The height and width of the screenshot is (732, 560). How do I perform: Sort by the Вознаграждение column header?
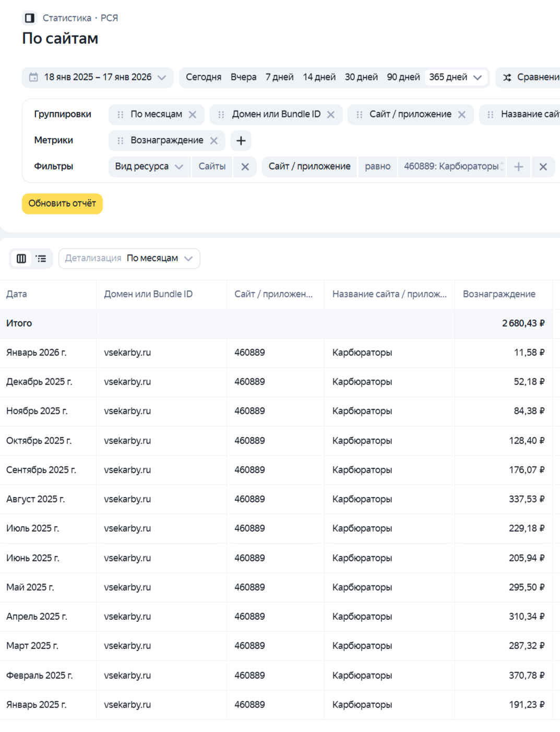tap(499, 294)
